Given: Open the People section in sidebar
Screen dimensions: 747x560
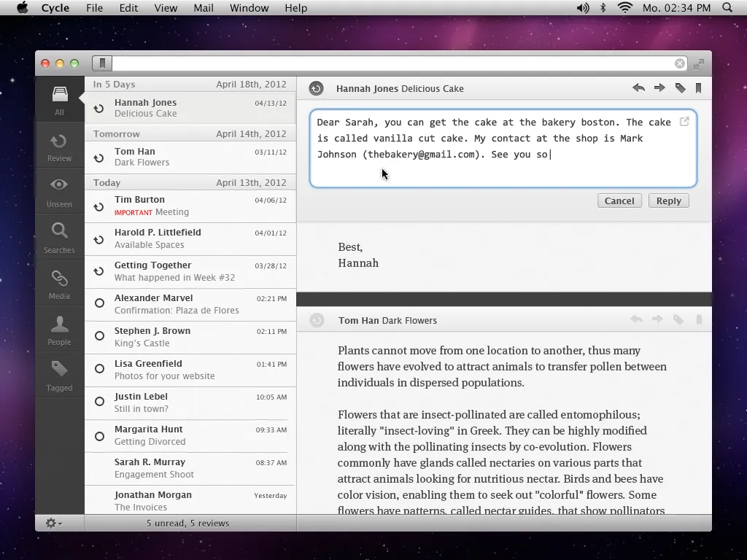Looking at the screenshot, I should (x=60, y=330).
